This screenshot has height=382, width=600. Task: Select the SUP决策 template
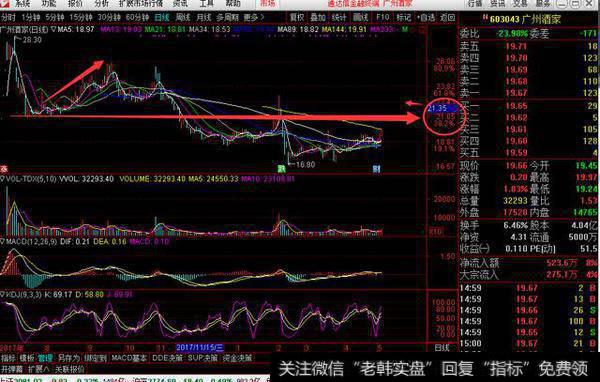coord(203,358)
